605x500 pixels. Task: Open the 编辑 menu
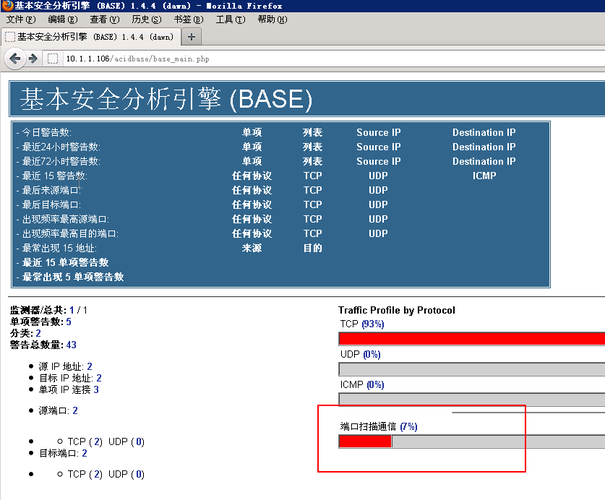pos(63,19)
